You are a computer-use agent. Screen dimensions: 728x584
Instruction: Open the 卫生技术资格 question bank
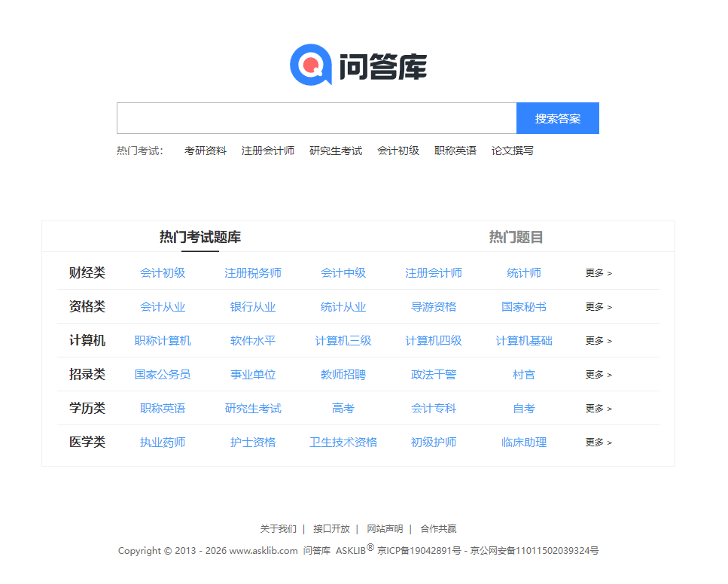pyautogui.click(x=343, y=443)
